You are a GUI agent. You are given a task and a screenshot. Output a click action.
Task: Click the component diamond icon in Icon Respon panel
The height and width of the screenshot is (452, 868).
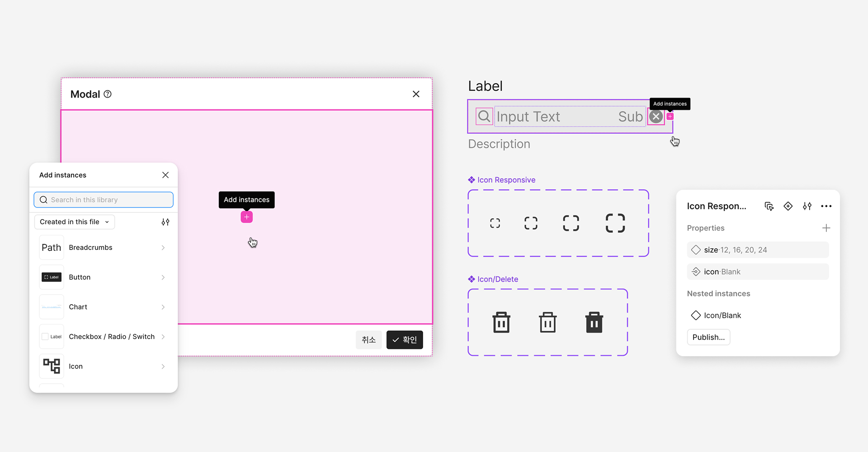click(788, 206)
